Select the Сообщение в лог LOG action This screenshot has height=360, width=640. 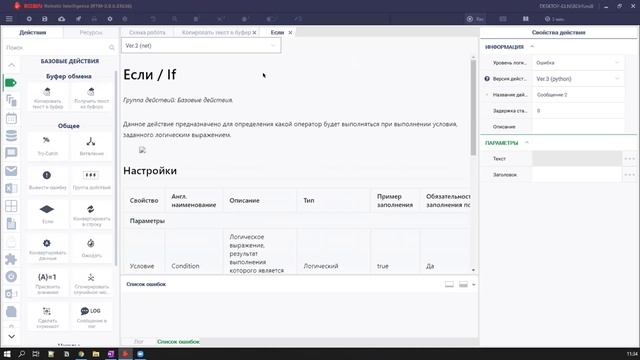coord(91,316)
